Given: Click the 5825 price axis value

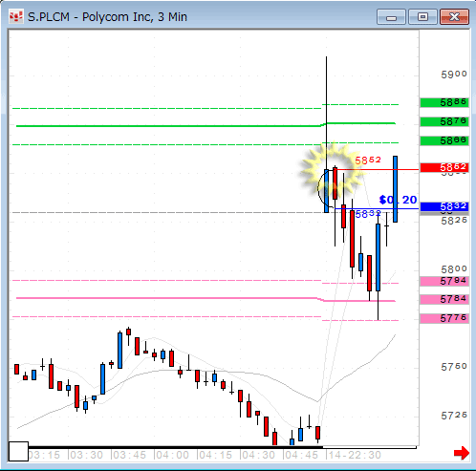Looking at the screenshot, I should click(x=454, y=221).
